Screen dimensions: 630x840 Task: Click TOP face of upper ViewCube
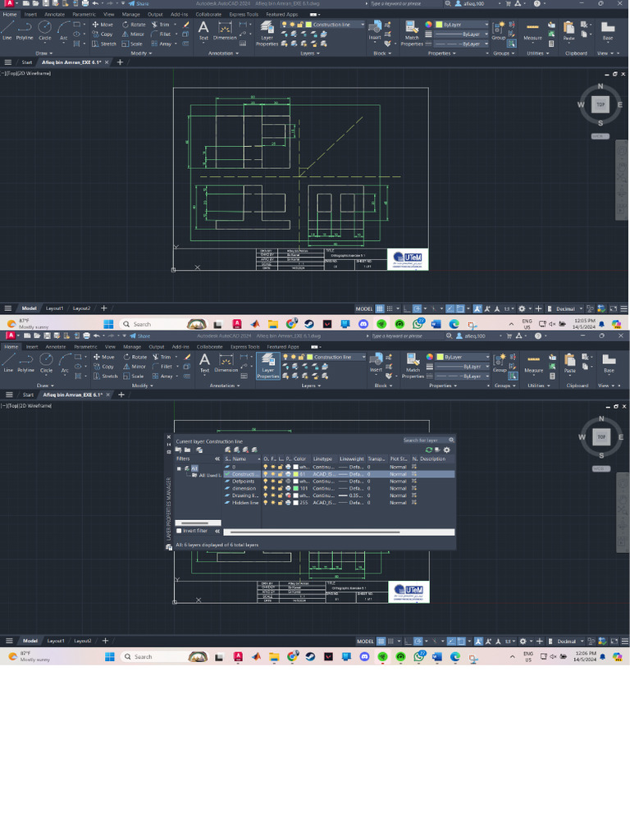[x=600, y=104]
